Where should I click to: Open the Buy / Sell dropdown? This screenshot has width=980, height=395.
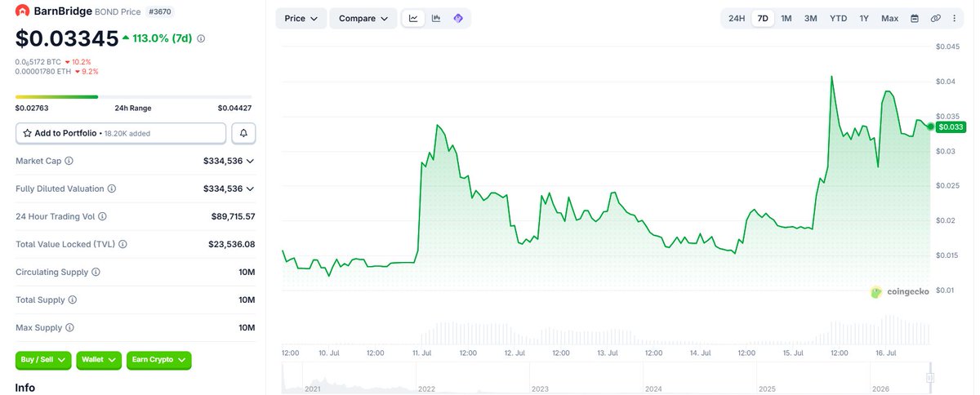point(44,359)
